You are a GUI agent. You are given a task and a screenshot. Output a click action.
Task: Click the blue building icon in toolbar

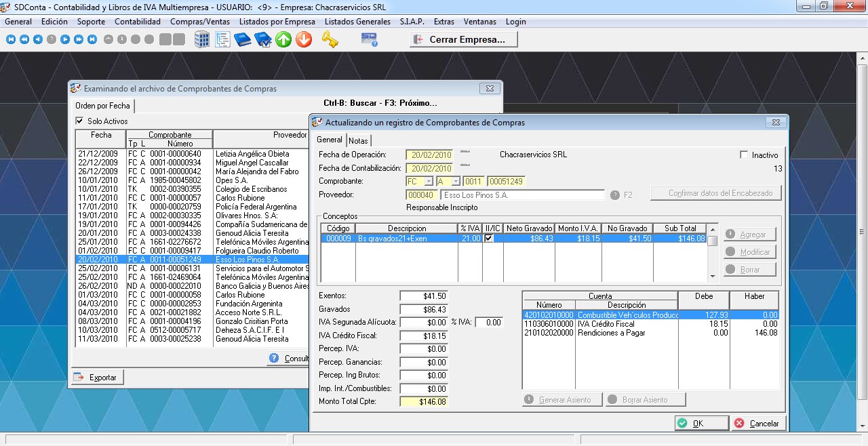coord(202,40)
